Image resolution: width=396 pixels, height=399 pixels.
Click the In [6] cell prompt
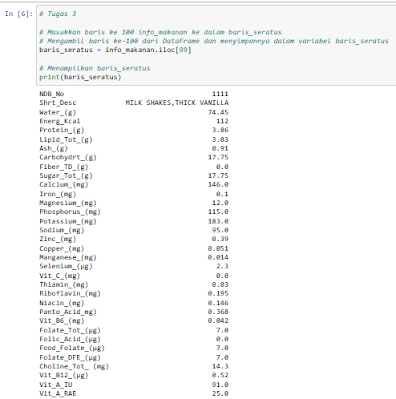19,14
